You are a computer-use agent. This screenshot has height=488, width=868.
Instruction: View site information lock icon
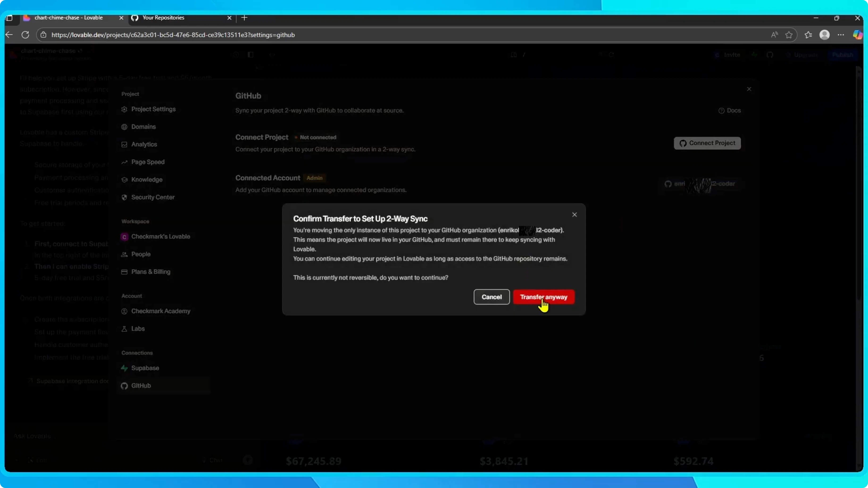tap(43, 35)
